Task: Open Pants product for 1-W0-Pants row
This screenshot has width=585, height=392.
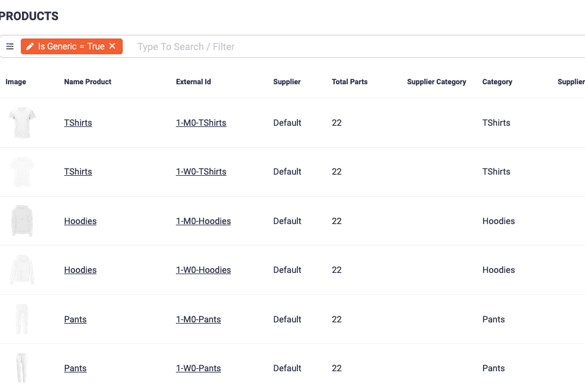Action: [75, 368]
